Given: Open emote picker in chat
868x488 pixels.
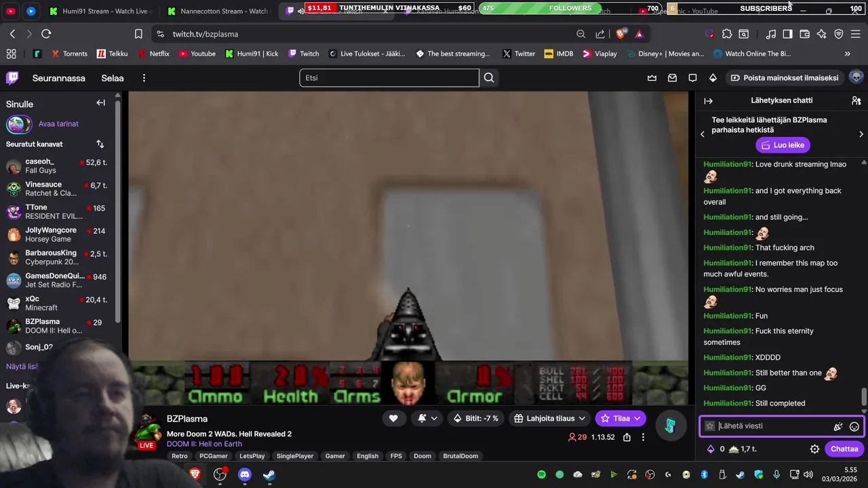Looking at the screenshot, I should click(x=854, y=426).
